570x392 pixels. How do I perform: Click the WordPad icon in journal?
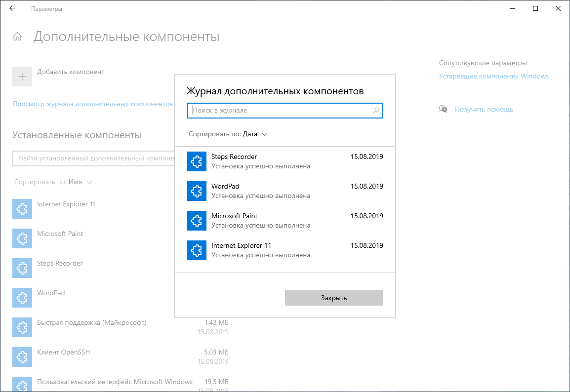click(x=196, y=191)
